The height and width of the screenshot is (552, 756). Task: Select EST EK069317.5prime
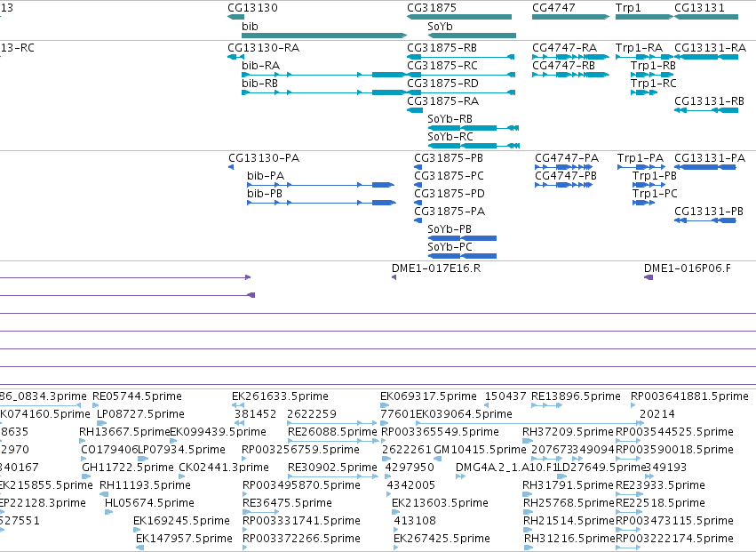[x=385, y=405]
